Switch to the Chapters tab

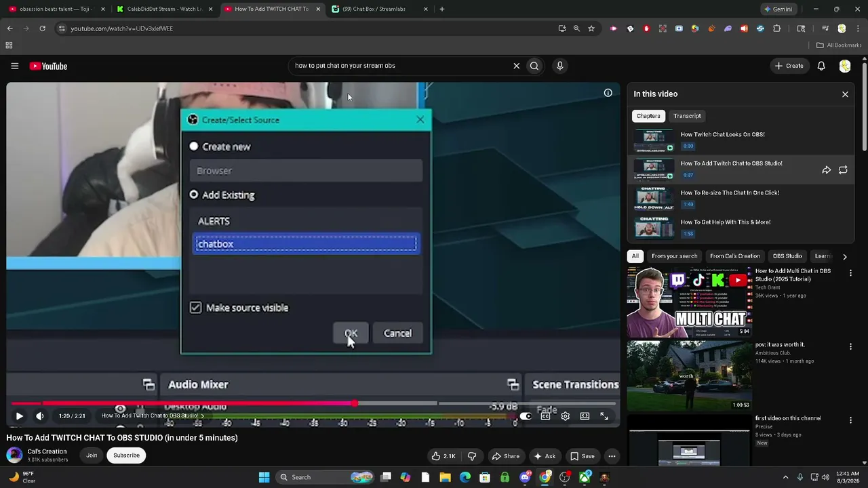coord(648,116)
